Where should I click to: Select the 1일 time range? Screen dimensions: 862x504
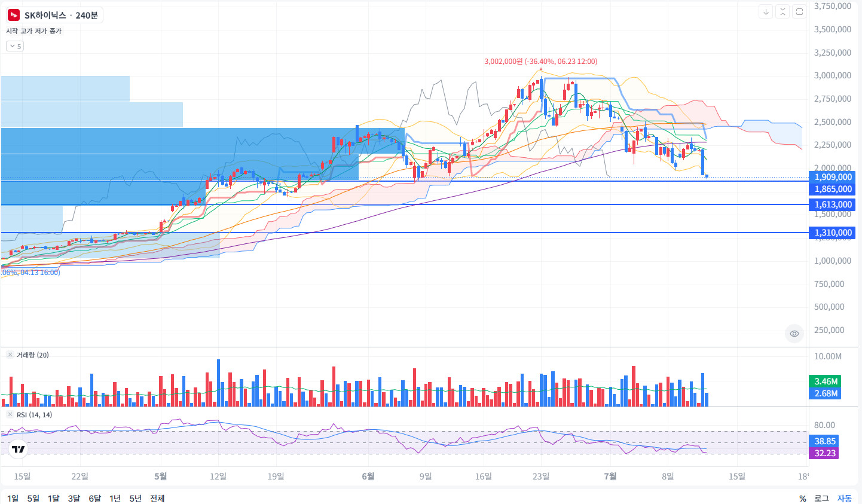tap(13, 498)
